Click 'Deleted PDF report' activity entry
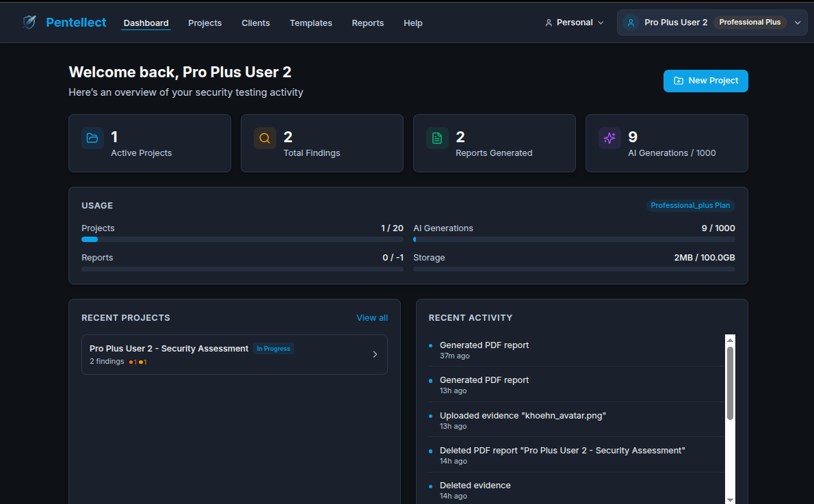814x504 pixels. click(576, 455)
